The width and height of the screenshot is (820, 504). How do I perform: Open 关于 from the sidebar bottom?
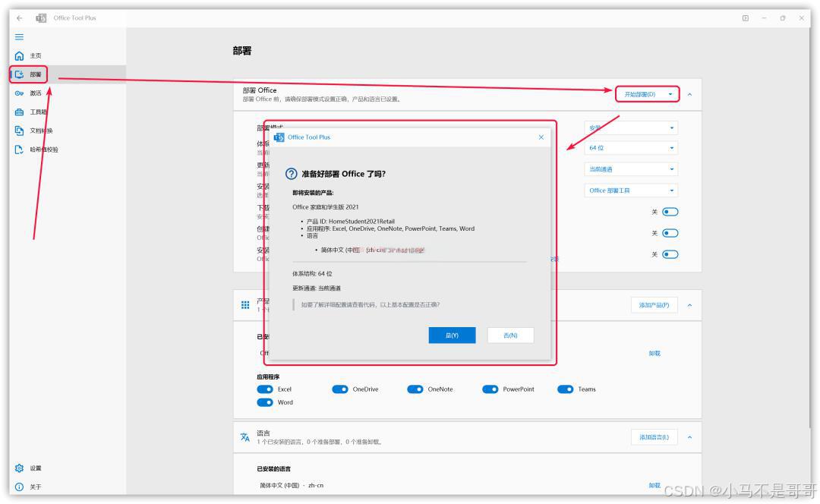point(68,487)
